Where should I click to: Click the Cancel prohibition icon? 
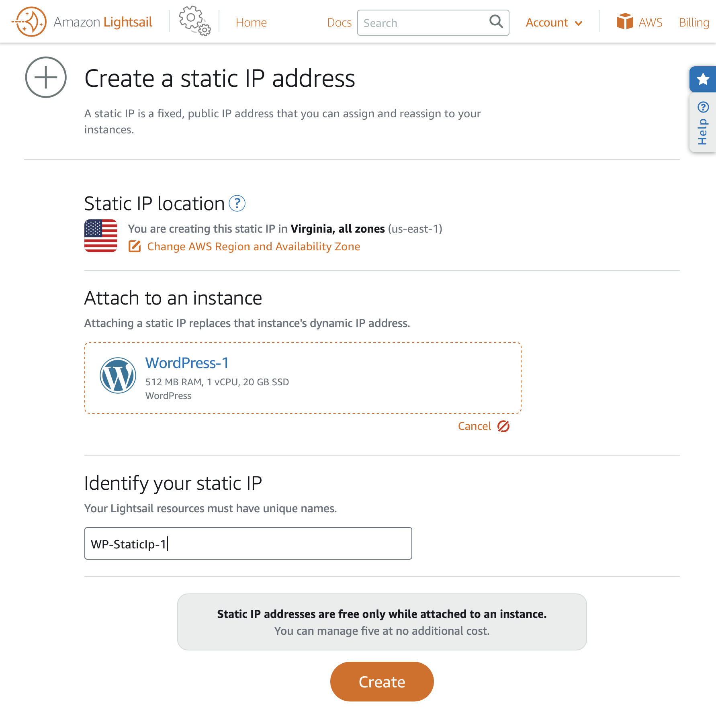[x=503, y=426]
